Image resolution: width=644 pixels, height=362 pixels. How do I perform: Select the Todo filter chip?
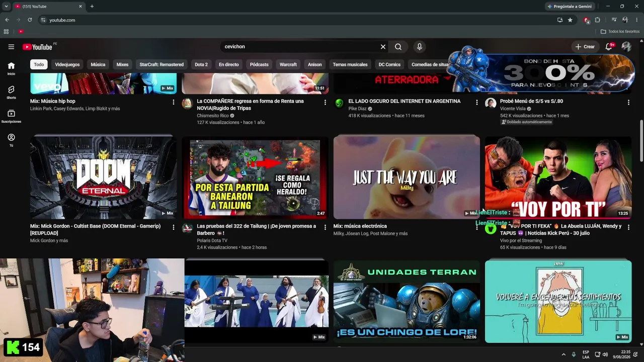click(x=39, y=64)
